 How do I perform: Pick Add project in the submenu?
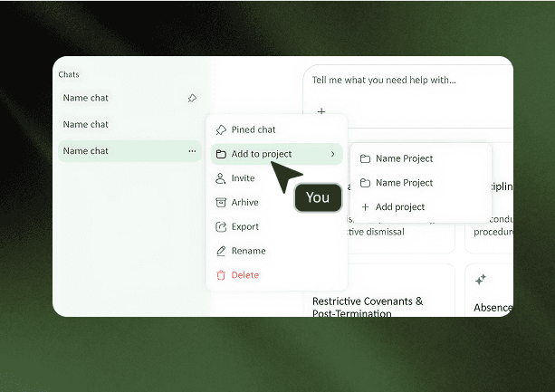point(421,207)
